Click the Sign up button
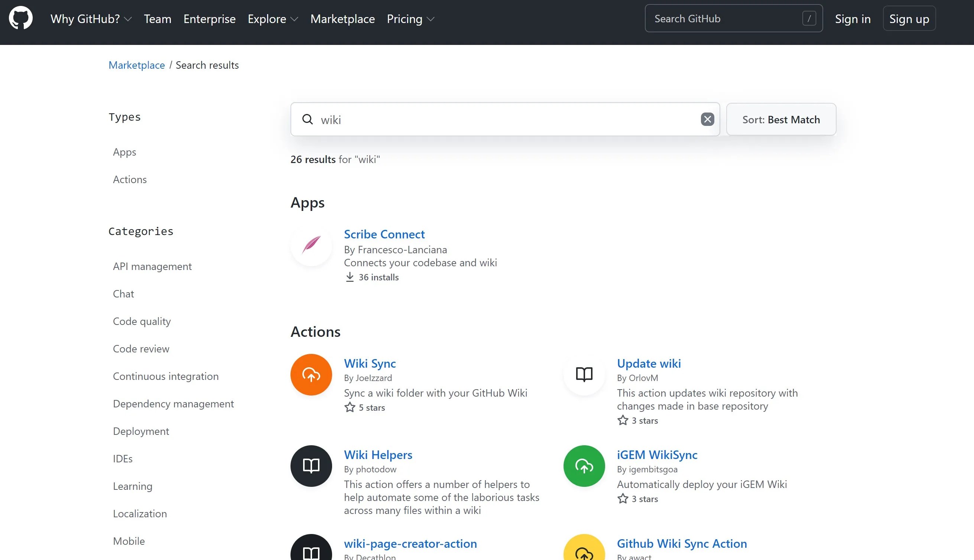Viewport: 974px width, 560px height. 909,18
